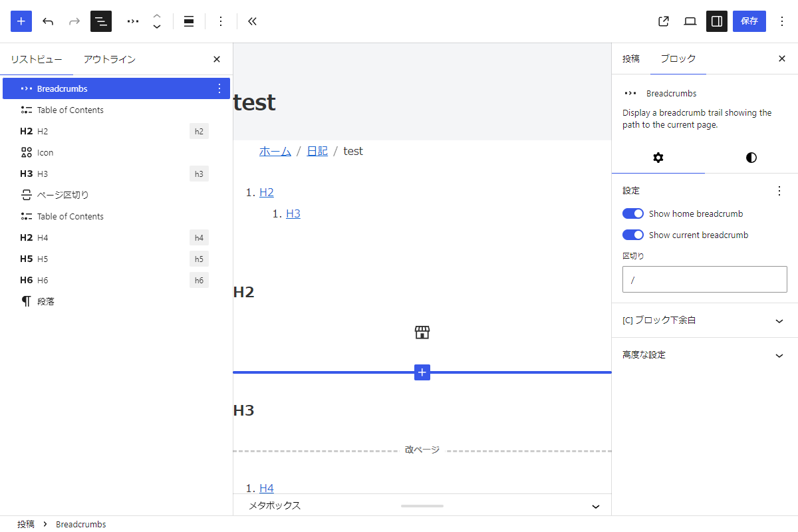Click the 区切り separator input field

(704, 280)
